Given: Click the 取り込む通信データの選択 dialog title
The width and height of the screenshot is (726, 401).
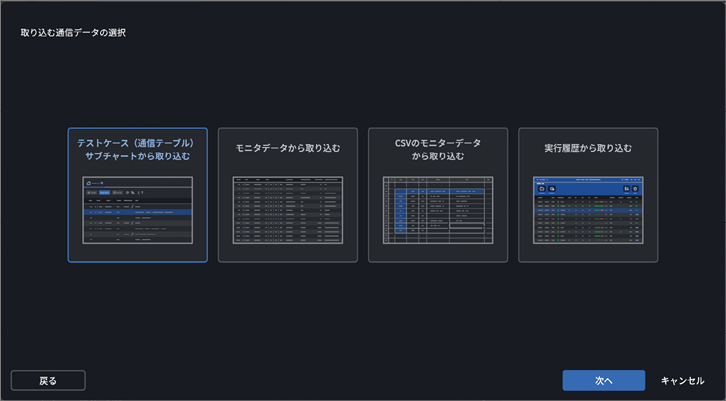Looking at the screenshot, I should click(73, 33).
